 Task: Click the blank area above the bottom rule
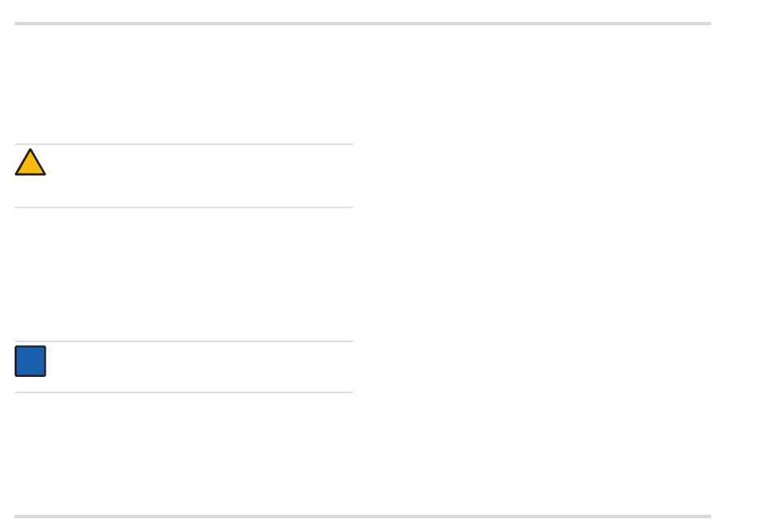click(363, 454)
